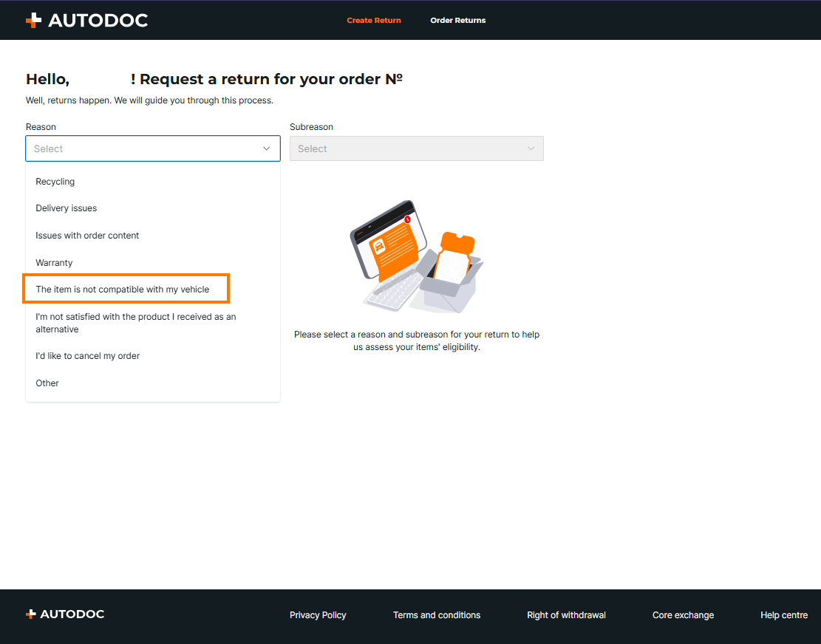Image resolution: width=821 pixels, height=644 pixels.
Task: Click the AUTODOC footer logo
Action: click(x=65, y=614)
